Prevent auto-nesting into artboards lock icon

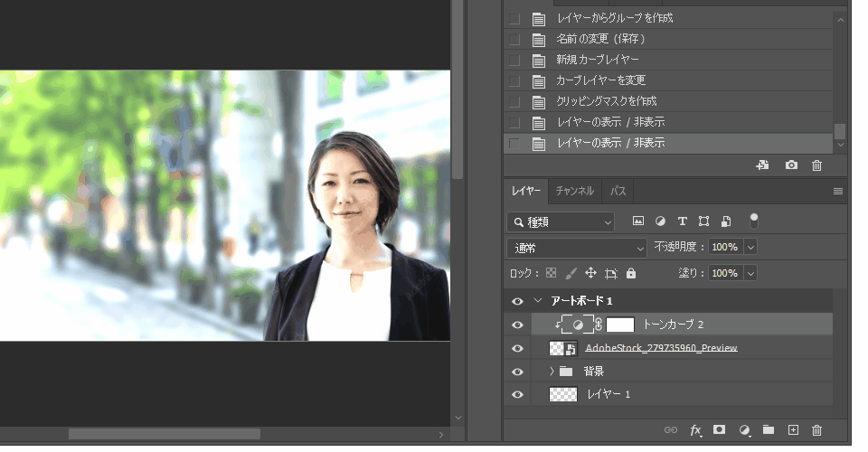tap(610, 273)
